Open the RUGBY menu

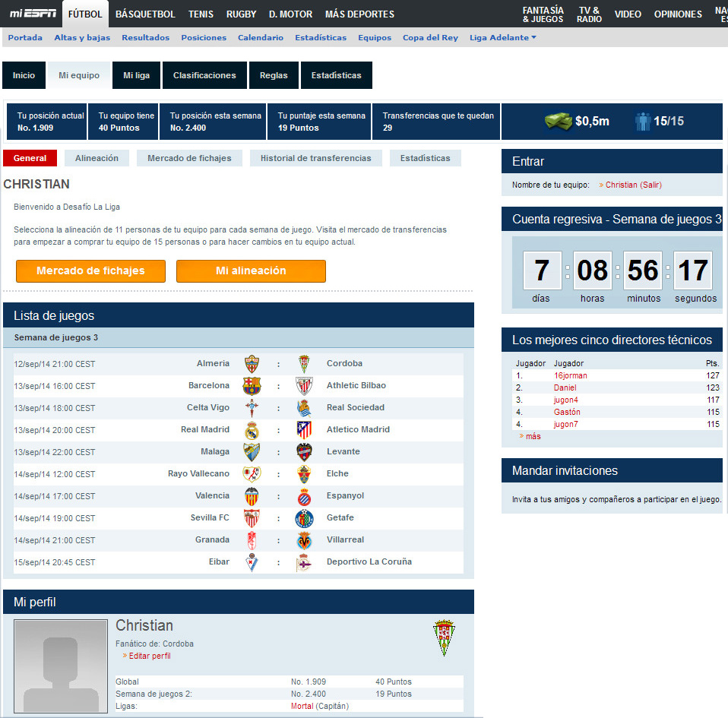pyautogui.click(x=242, y=14)
